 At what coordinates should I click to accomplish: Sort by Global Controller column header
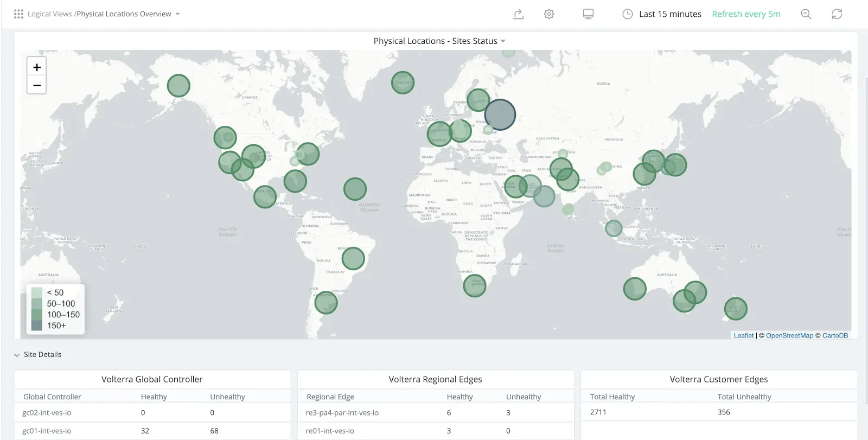coord(52,397)
